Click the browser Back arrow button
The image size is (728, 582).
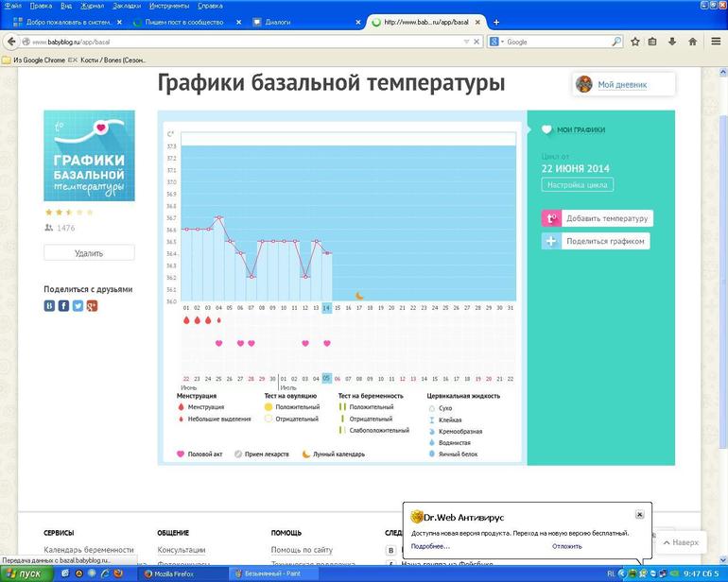tap(11, 42)
